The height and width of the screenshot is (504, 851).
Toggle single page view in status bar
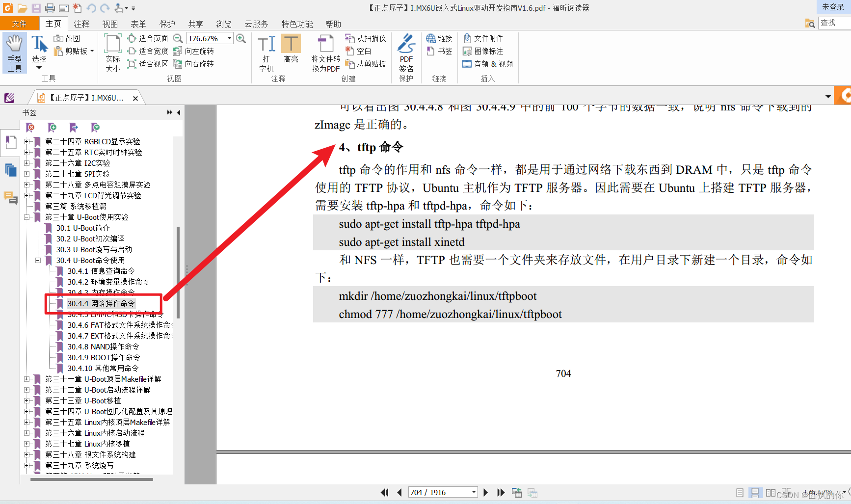(740, 492)
